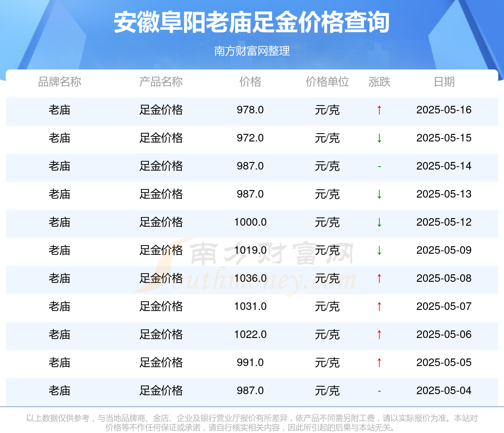Viewport: 504px width, 433px height.
Task: Click the green down arrow for 2025-05-09
Action: 379,251
